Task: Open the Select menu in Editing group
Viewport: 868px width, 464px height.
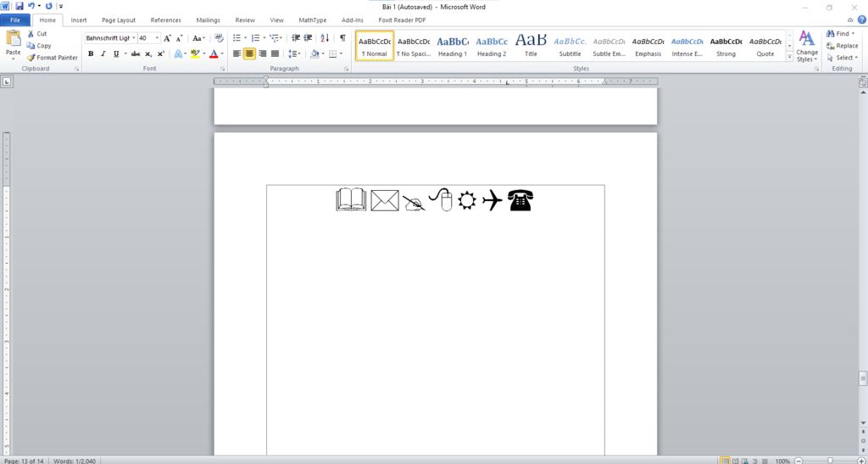Action: tap(842, 58)
